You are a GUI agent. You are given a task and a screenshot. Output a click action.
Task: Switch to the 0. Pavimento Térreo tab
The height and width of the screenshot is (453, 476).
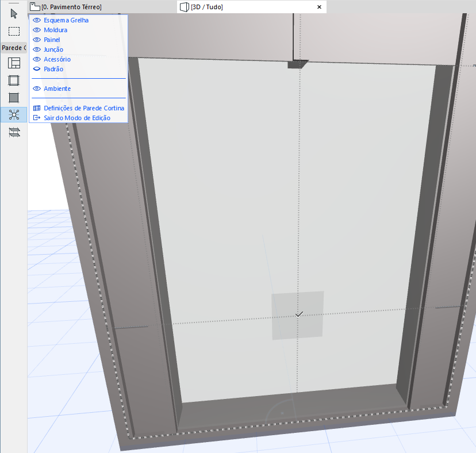pyautogui.click(x=71, y=7)
